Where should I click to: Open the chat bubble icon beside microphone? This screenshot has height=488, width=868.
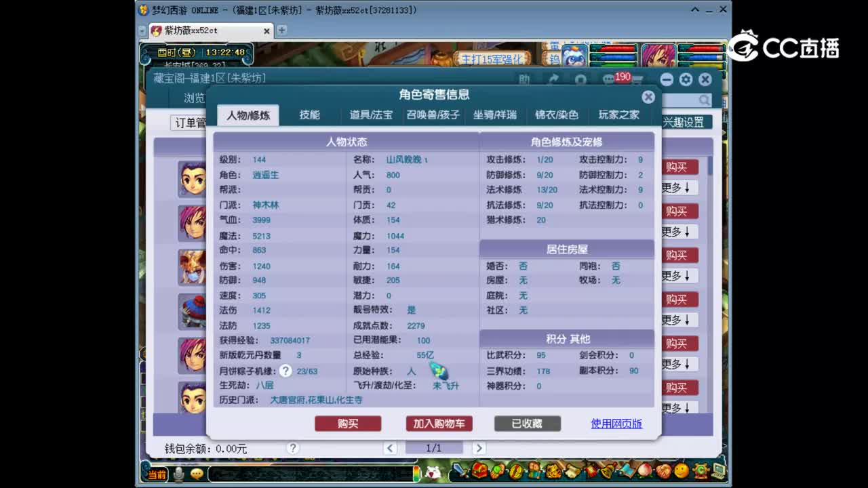[197, 474]
